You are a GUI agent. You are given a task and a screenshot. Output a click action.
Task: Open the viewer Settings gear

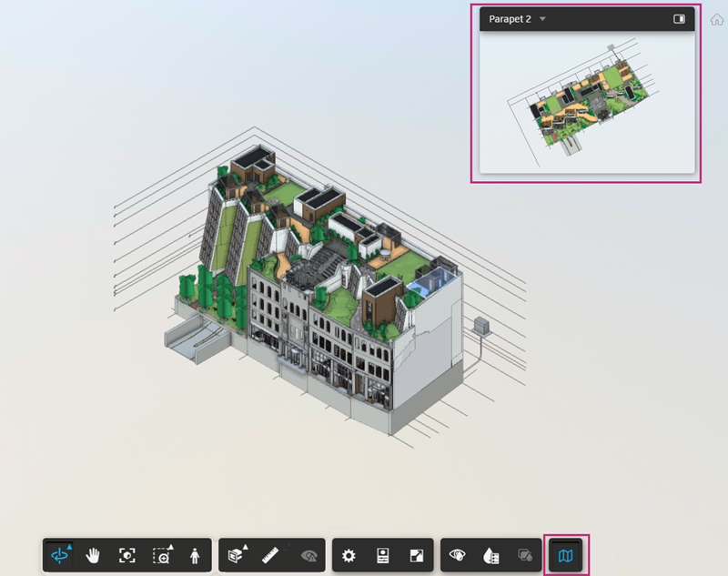[x=349, y=556]
